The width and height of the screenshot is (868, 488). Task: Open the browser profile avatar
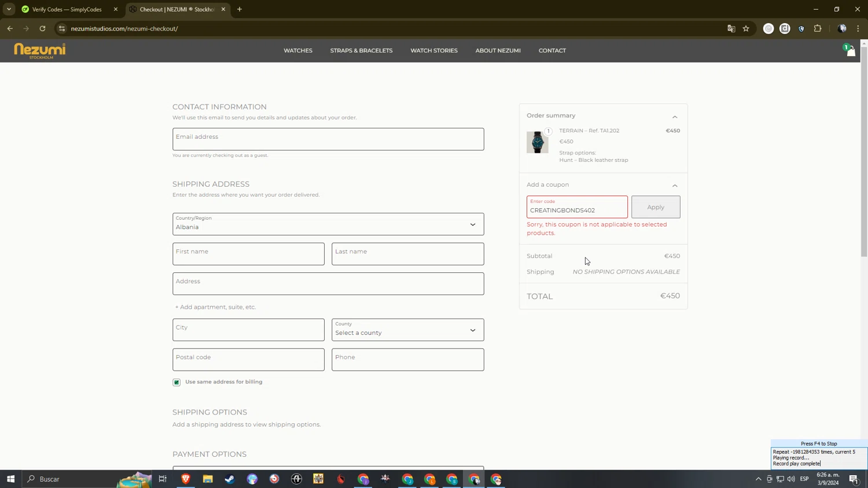coord(842,28)
